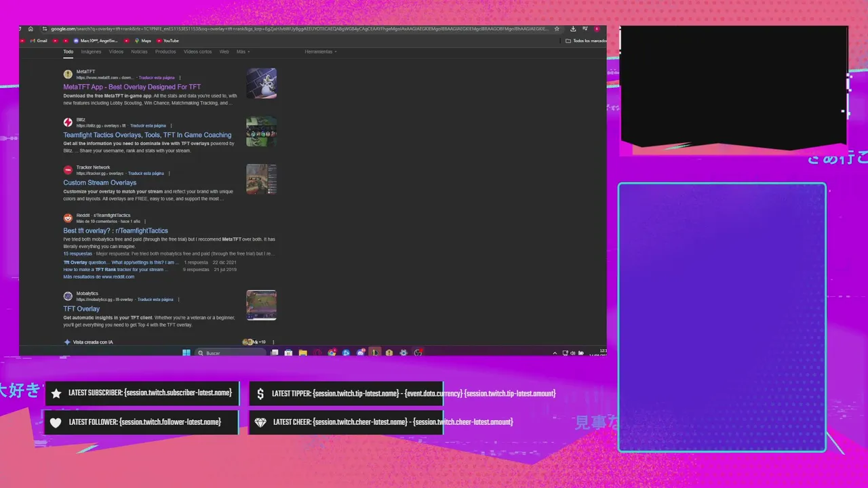
Task: Click the Reddit site favicon
Action: [68, 218]
